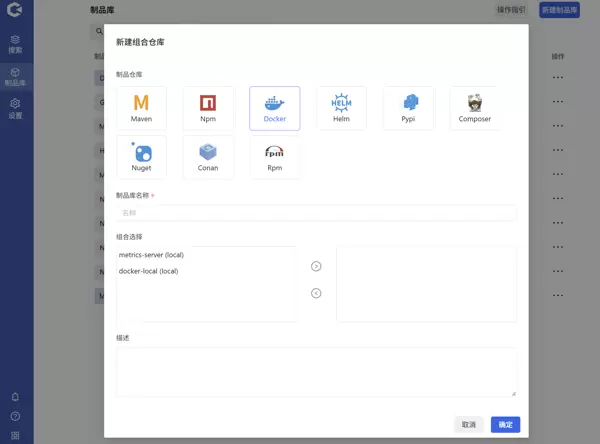The image size is (600, 444).
Task: Click the move-right arrow button
Action: click(316, 266)
